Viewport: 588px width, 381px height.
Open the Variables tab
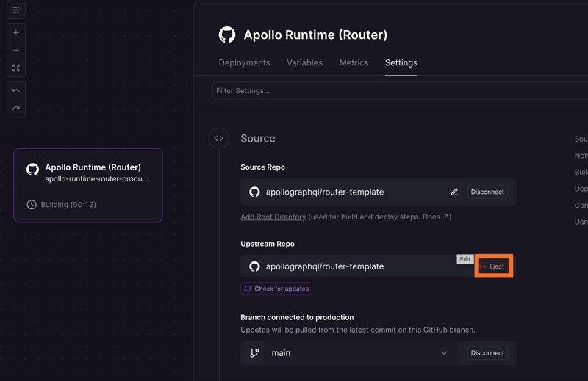point(304,63)
